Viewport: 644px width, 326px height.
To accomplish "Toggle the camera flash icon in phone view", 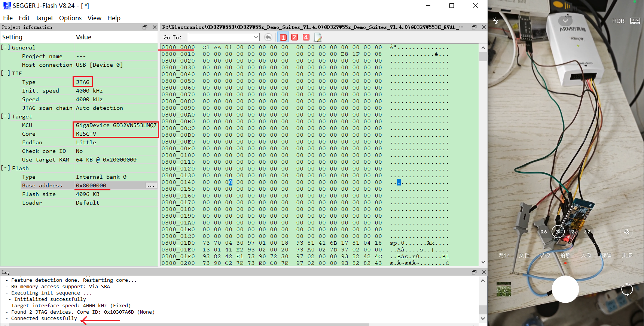I will click(x=495, y=21).
